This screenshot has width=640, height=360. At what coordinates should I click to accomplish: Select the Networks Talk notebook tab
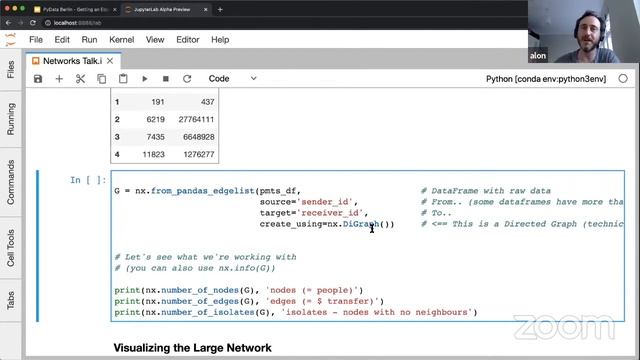tap(72, 61)
